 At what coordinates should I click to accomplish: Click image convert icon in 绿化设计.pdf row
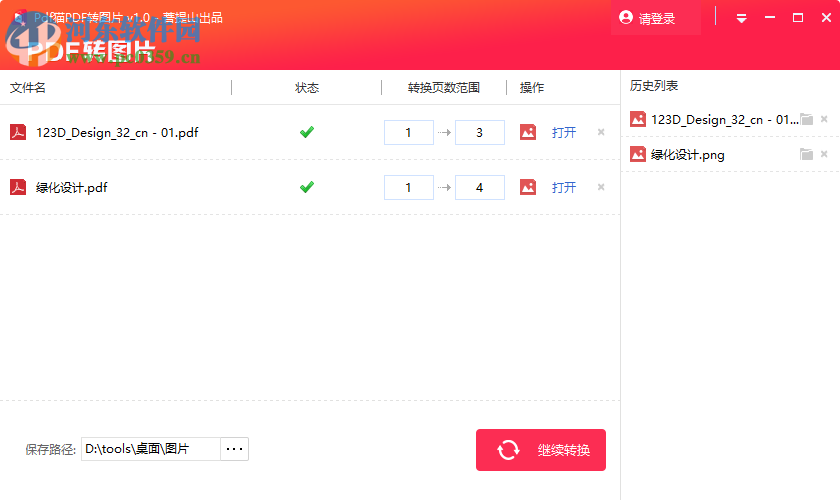click(528, 187)
